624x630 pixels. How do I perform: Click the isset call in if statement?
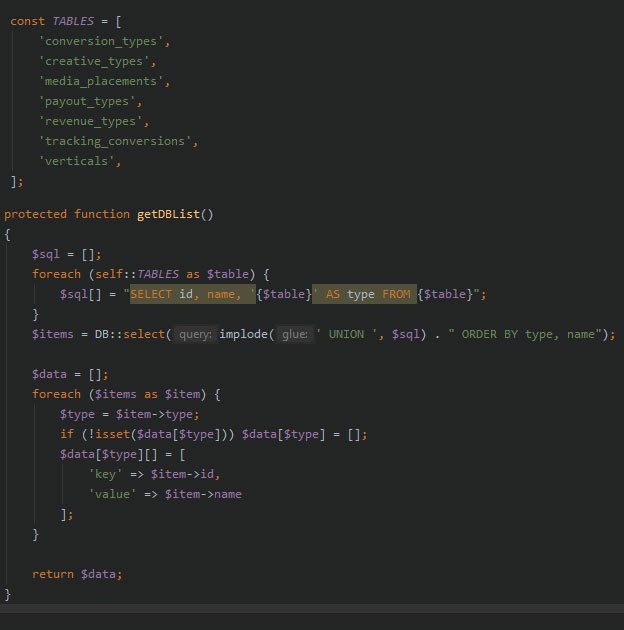pyautogui.click(x=113, y=434)
